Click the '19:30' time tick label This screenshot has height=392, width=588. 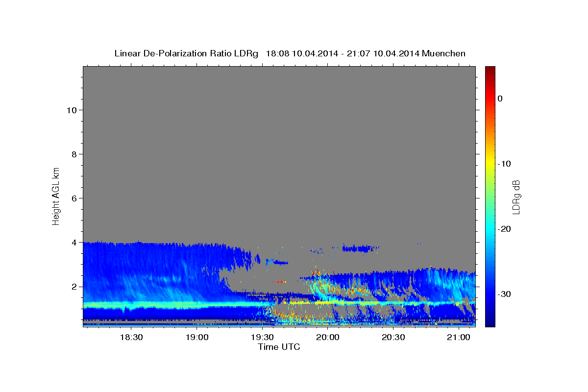point(262,337)
